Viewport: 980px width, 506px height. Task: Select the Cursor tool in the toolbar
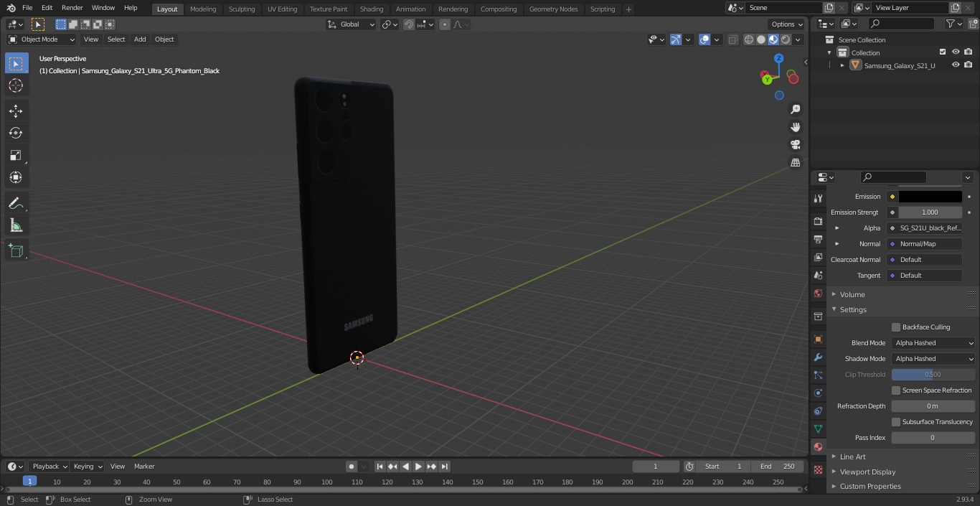[x=16, y=85]
